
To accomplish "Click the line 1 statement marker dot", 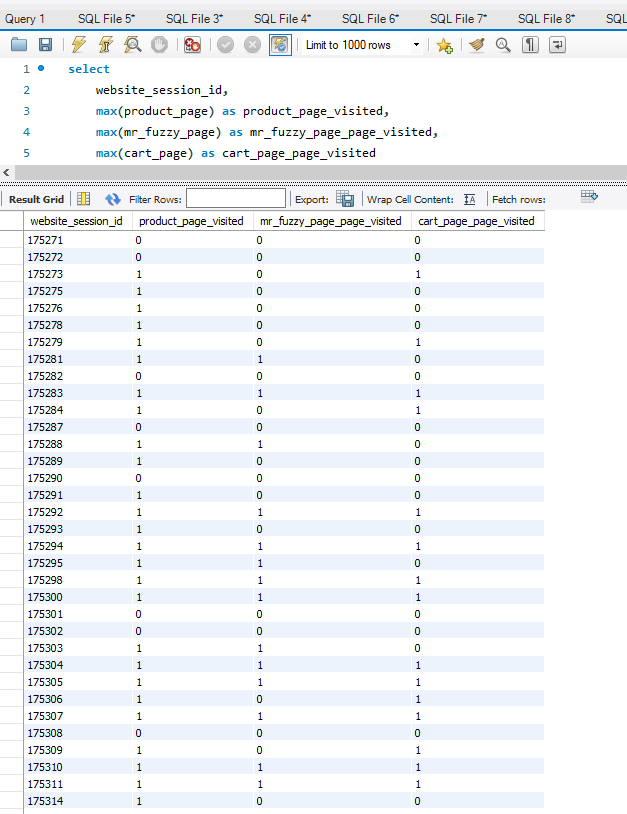I will [41, 68].
